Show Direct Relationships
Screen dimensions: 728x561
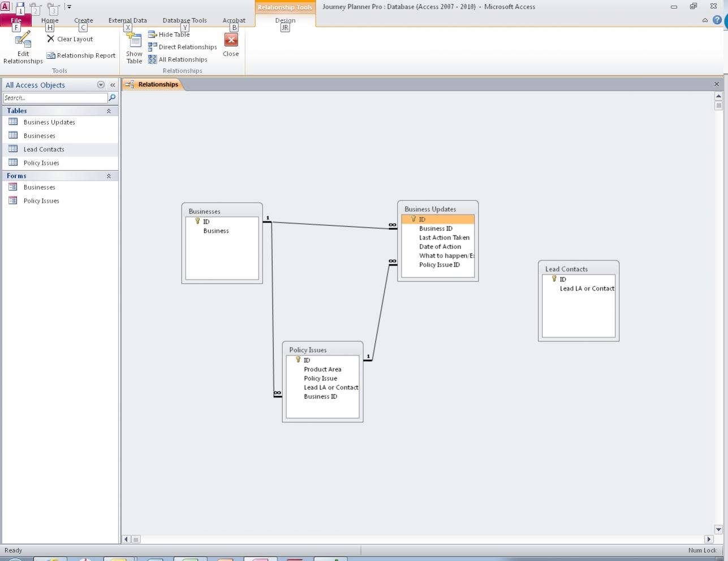tap(182, 47)
